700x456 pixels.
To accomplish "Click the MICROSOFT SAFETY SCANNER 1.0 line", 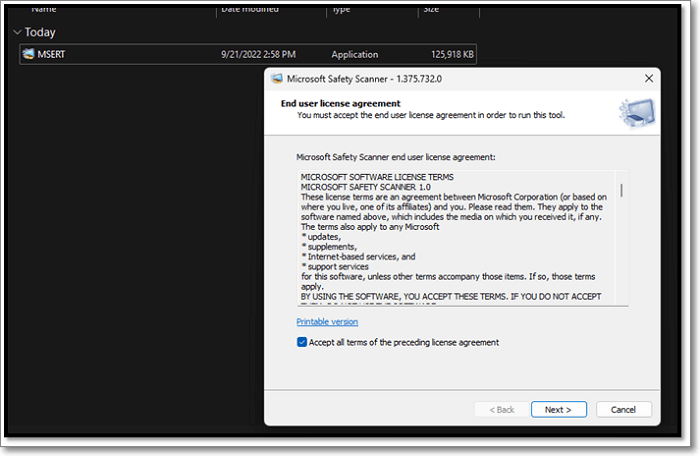I will coord(366,187).
